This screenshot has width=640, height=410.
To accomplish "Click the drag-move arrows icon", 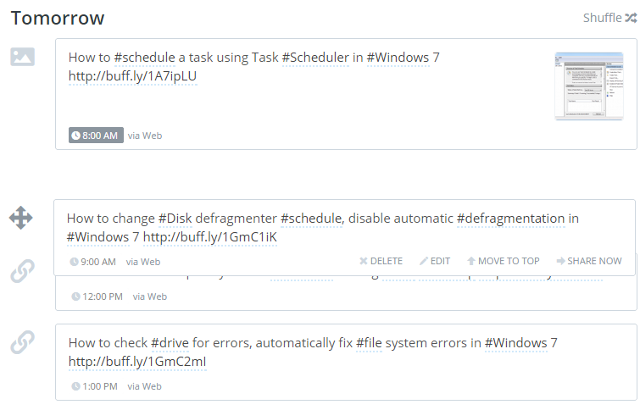I will point(21,219).
